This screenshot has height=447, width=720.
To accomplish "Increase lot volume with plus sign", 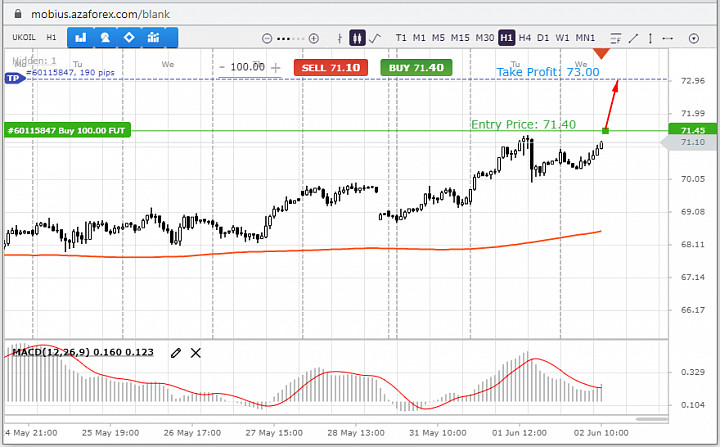I will [276, 68].
